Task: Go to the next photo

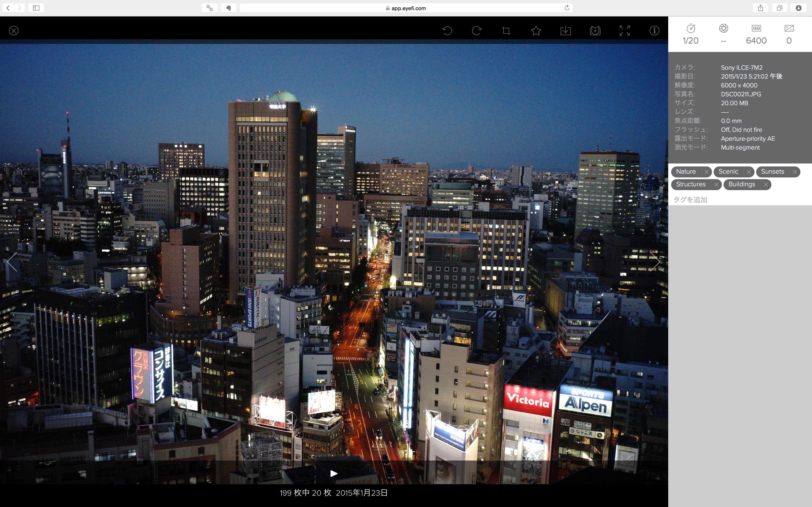Action: click(x=655, y=262)
